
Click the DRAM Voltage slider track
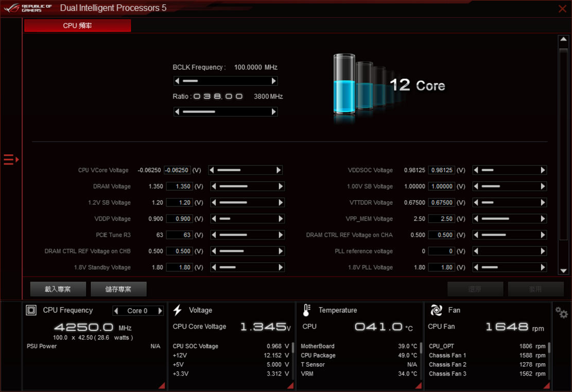[x=247, y=186]
